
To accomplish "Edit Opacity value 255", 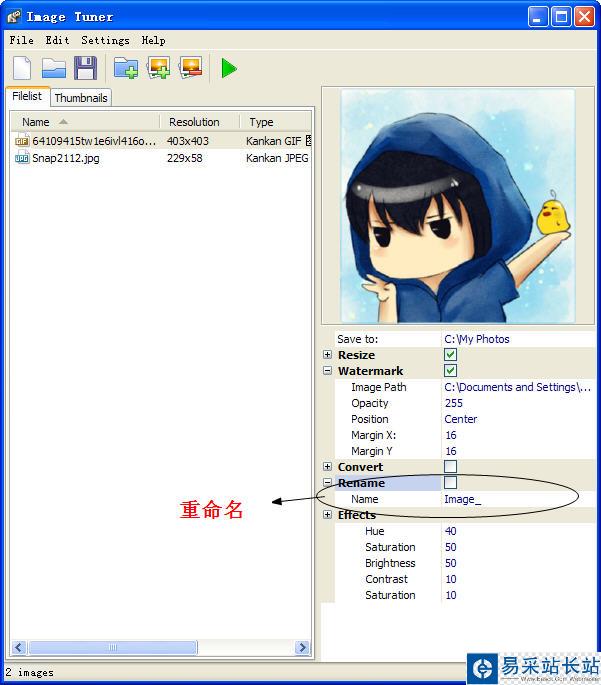I will [518, 403].
